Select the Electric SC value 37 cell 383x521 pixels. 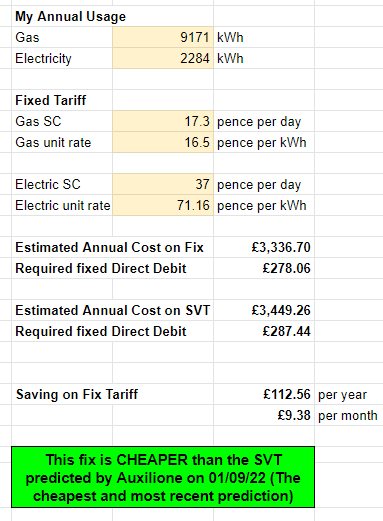pyautogui.click(x=163, y=184)
